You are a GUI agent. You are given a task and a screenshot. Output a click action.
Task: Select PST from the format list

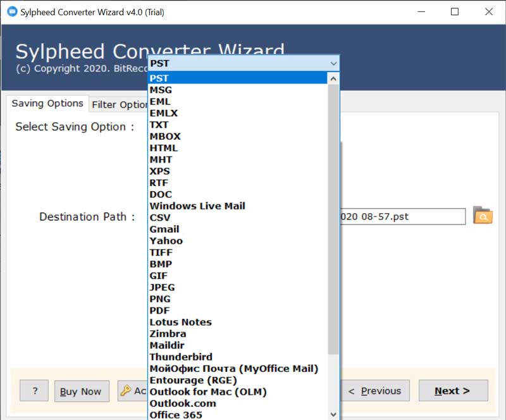point(238,78)
